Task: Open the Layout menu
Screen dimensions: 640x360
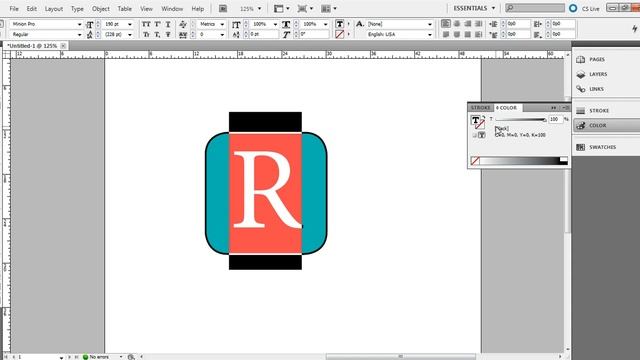Action: pos(53,9)
